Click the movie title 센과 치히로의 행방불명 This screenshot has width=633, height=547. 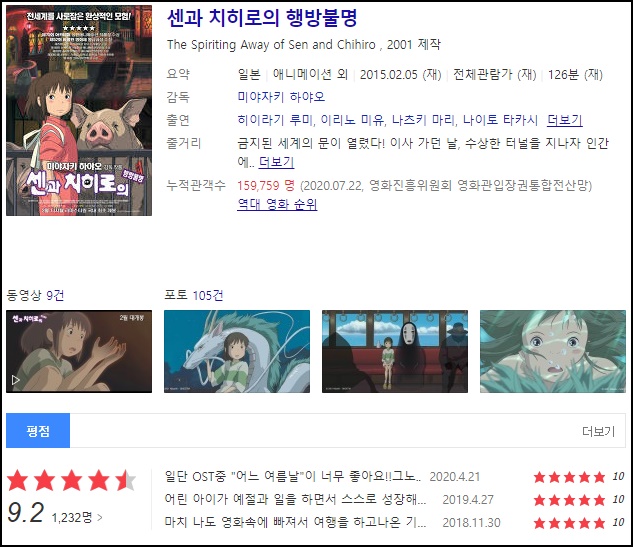[262, 18]
